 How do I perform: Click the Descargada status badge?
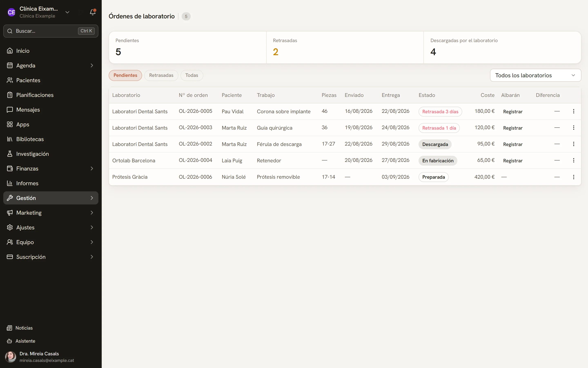tap(435, 144)
